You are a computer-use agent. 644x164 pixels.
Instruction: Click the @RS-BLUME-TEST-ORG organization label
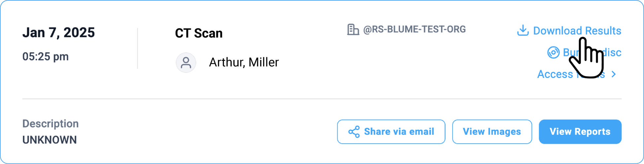(414, 29)
